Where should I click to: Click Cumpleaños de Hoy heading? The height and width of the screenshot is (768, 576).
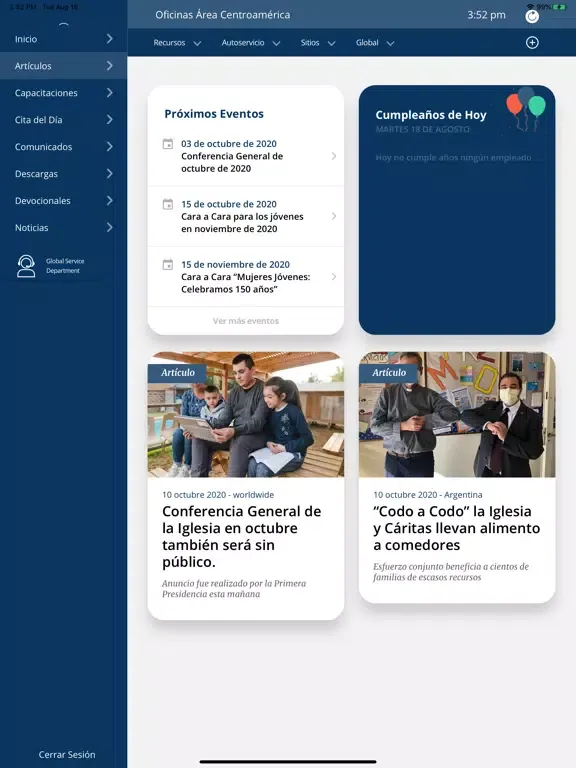[431, 115]
